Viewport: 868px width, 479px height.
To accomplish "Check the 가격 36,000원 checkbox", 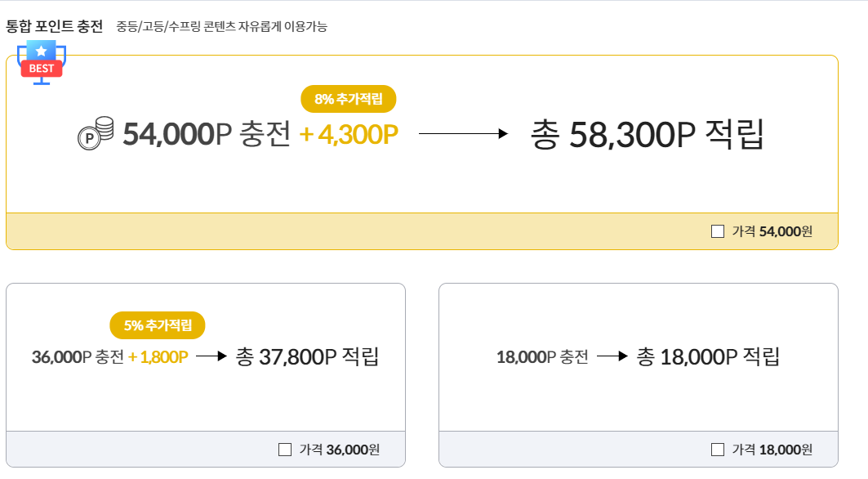I will pos(284,449).
